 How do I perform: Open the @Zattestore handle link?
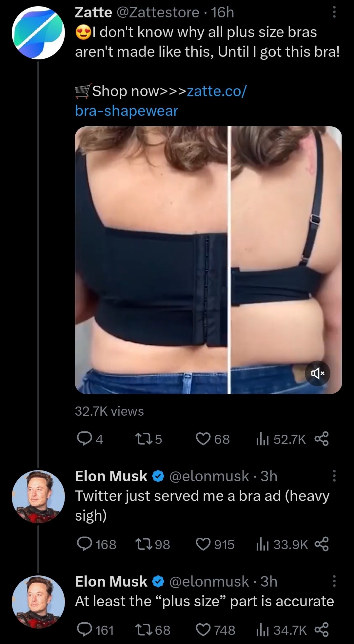(158, 12)
